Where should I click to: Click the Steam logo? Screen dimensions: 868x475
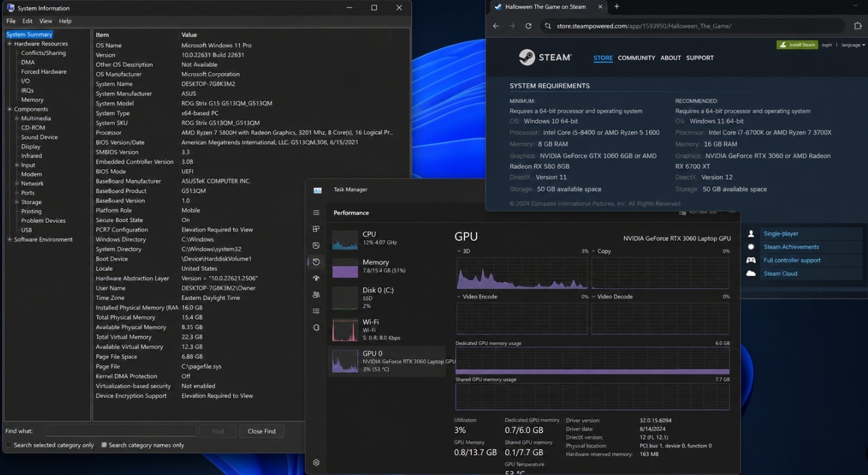tap(545, 57)
